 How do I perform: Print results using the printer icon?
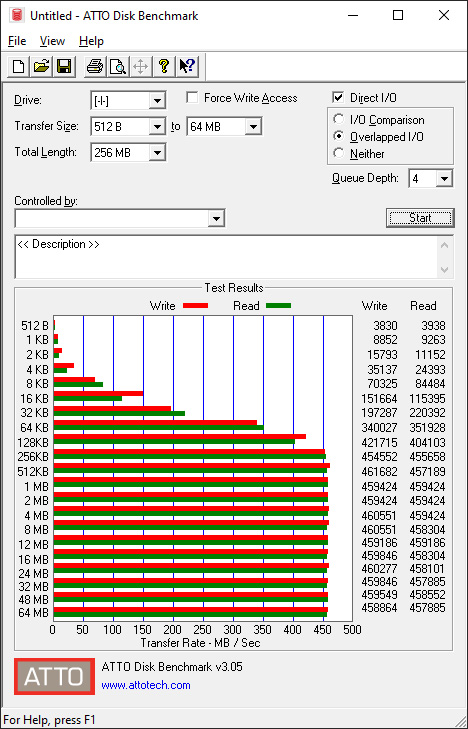[x=95, y=66]
